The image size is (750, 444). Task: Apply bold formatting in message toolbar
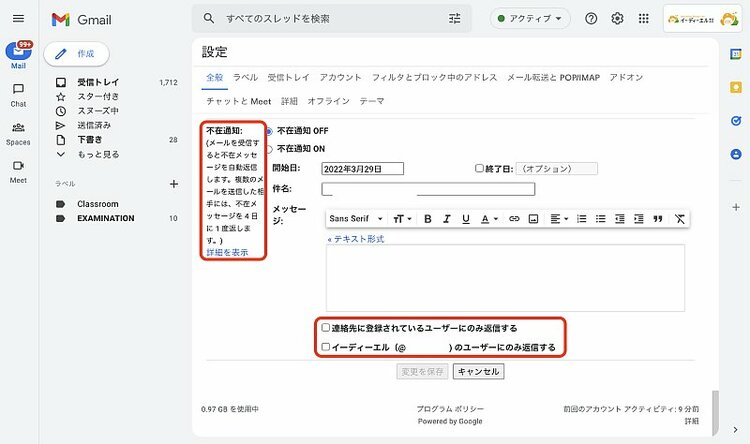click(428, 219)
